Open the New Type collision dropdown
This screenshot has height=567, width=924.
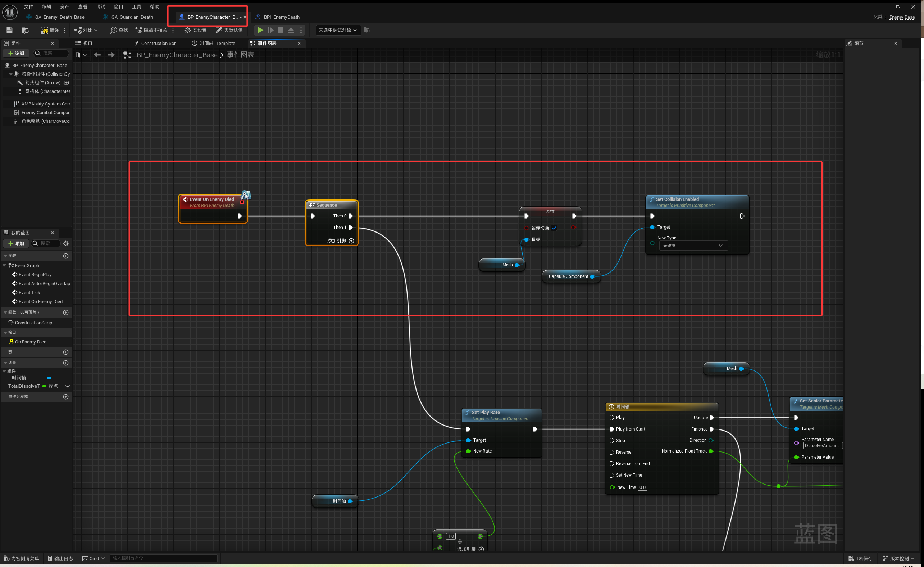pos(693,246)
